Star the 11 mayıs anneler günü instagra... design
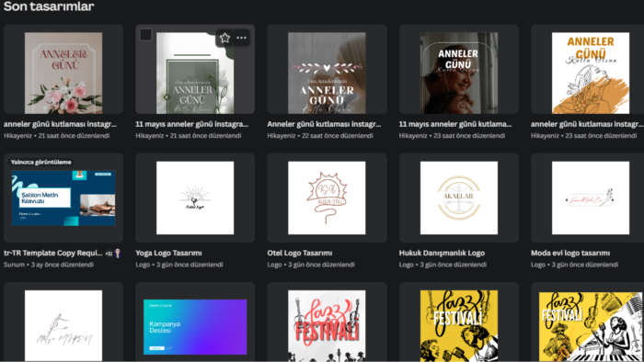 [x=224, y=38]
